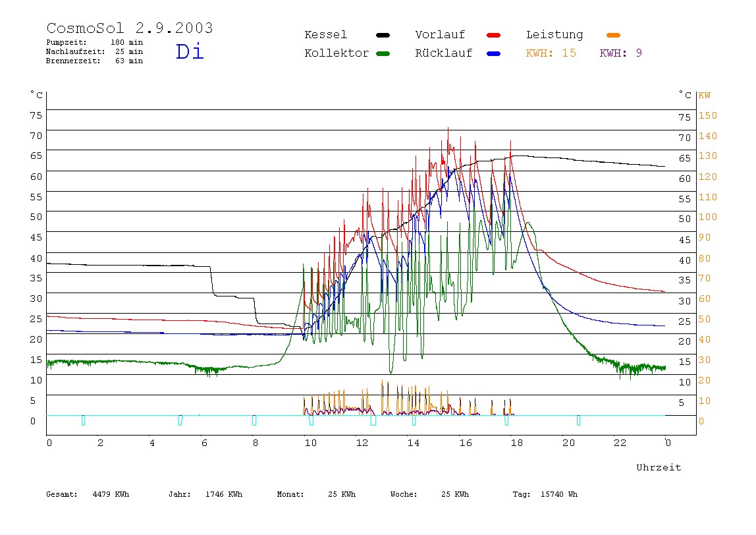Click the "12" hour tick on time axis
756x535 pixels.
click(x=362, y=443)
